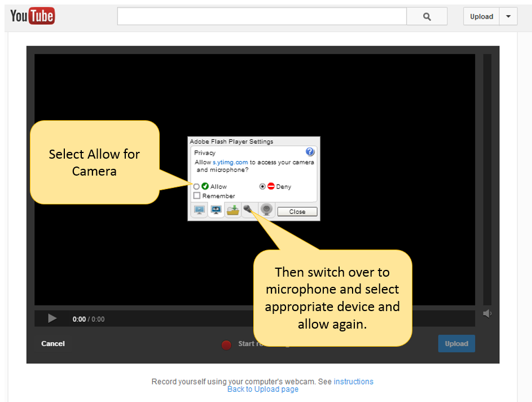Open the Flash Local Storage tab

(x=232, y=210)
